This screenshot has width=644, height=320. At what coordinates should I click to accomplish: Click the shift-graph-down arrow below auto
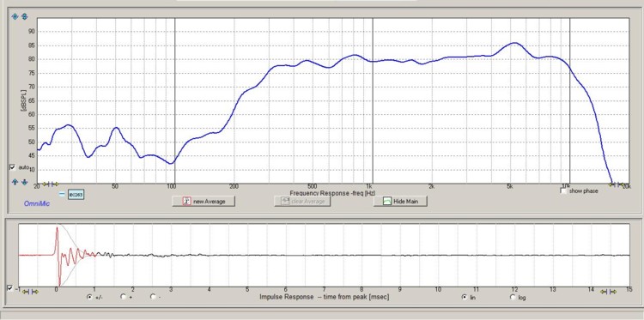[x=24, y=182]
